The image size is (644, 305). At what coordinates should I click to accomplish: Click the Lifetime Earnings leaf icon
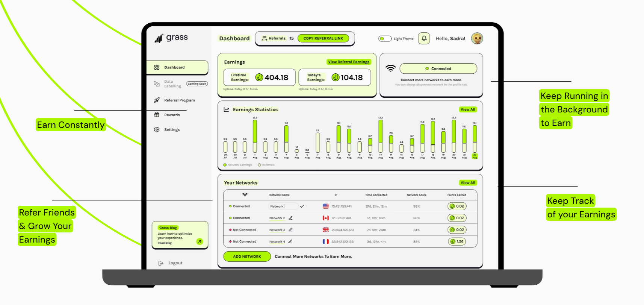(x=259, y=77)
